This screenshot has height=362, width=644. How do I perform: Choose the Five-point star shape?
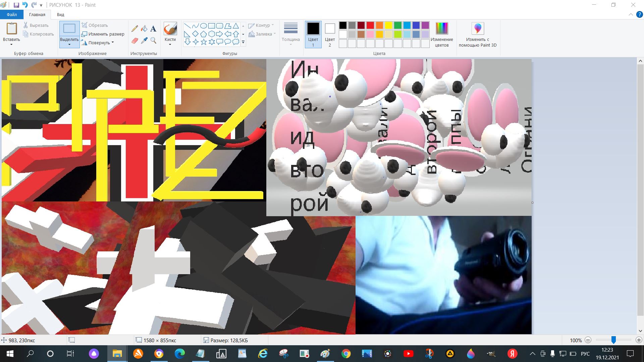pos(204,42)
